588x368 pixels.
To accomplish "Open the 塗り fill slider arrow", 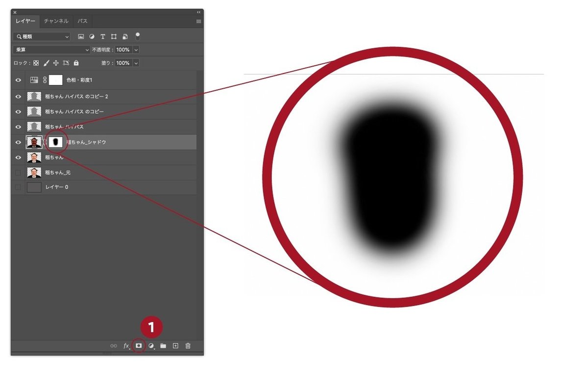I will coord(136,63).
